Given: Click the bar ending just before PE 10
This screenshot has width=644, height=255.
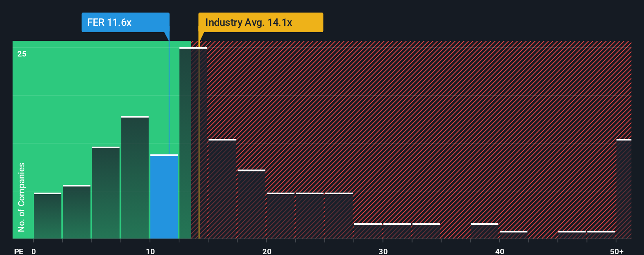Looking at the screenshot, I should click(x=135, y=177).
